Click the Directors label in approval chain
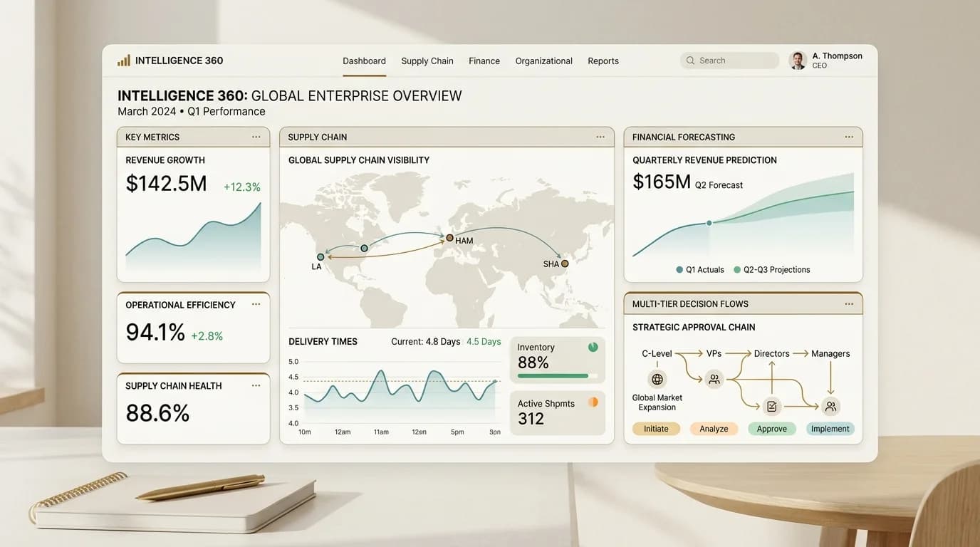 point(772,353)
